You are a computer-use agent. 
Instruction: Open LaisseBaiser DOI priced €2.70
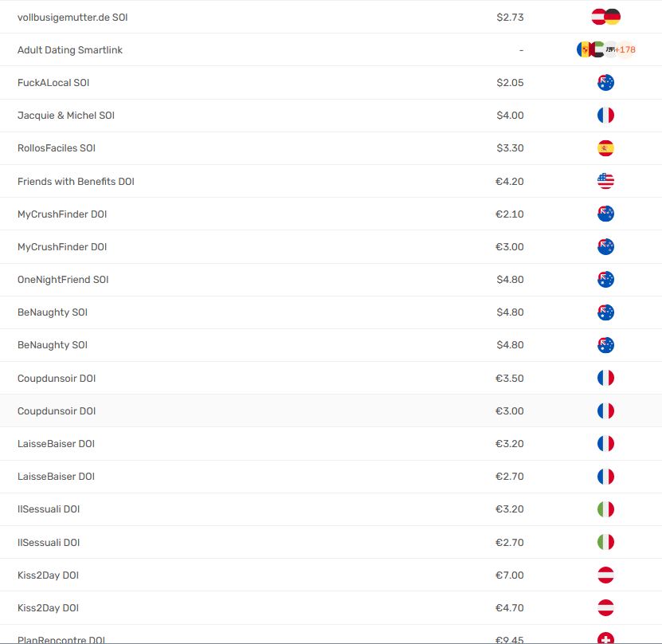[56, 477]
